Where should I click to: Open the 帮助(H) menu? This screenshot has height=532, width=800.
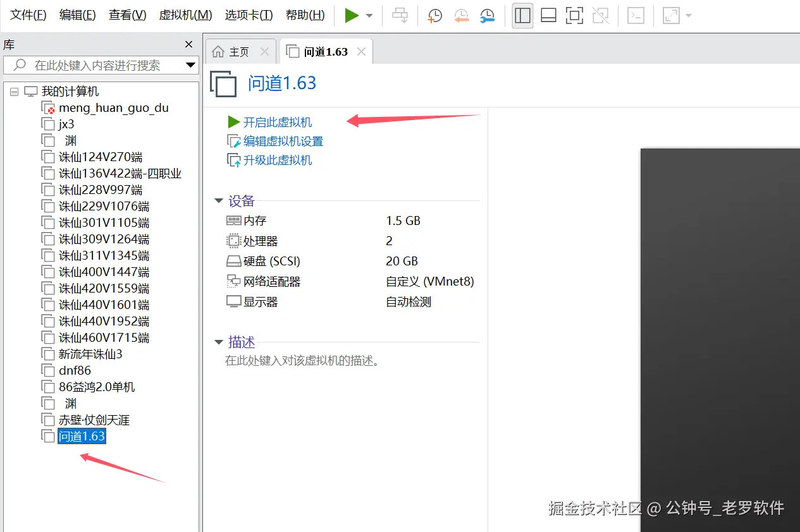point(305,15)
